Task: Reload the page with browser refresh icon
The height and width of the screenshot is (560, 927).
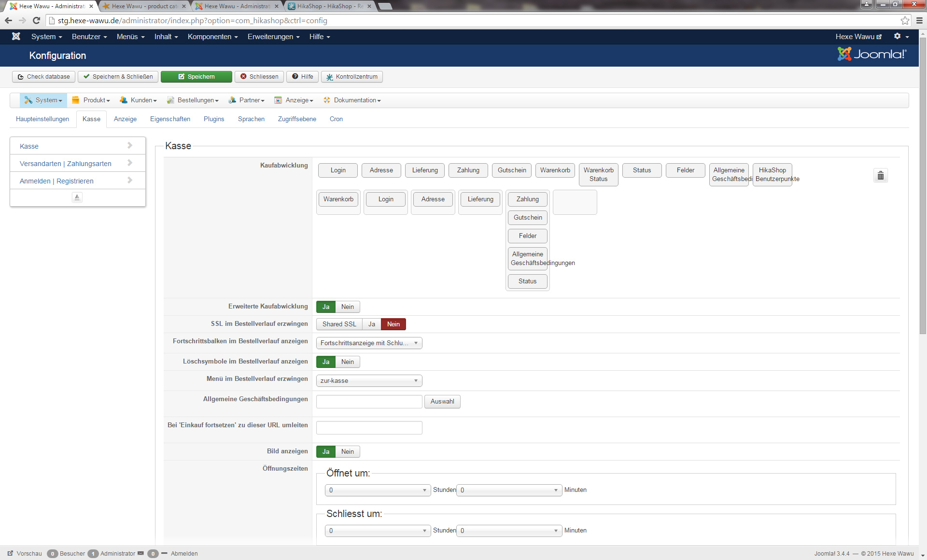Action: click(36, 20)
